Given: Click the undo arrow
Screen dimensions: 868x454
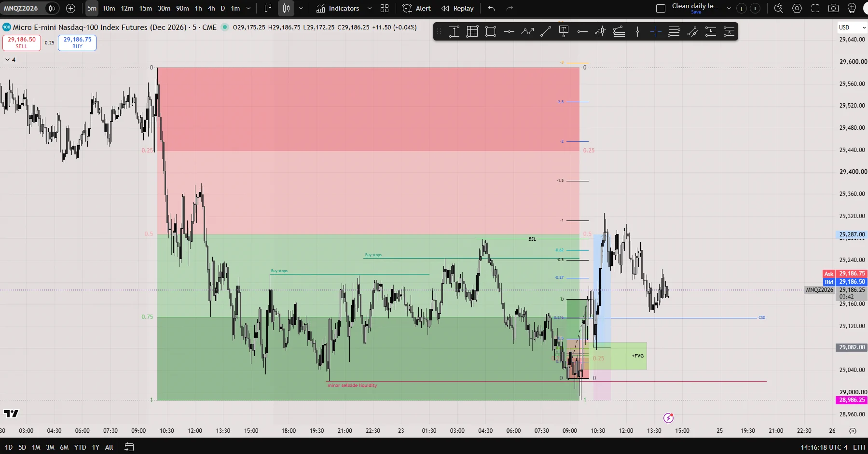Looking at the screenshot, I should point(491,8).
